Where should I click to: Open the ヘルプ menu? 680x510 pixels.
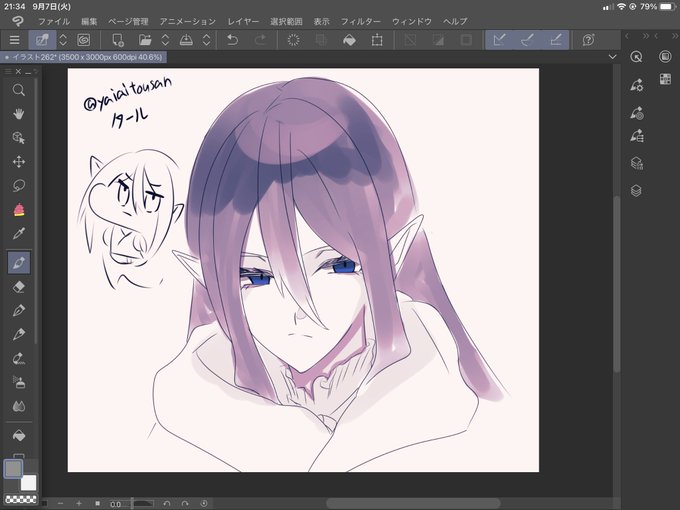tap(455, 22)
